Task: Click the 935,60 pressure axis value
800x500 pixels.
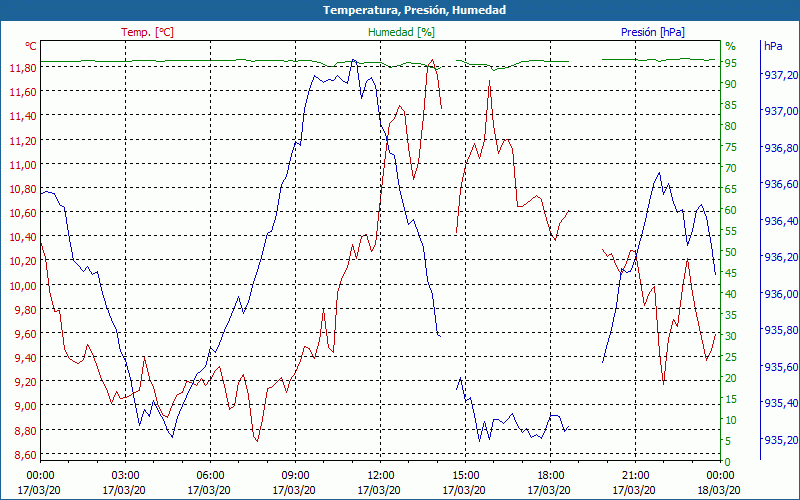Action: pyautogui.click(x=780, y=367)
